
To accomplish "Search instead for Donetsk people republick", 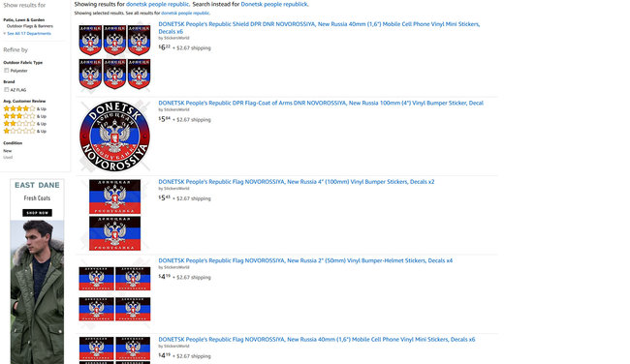I will point(274,5).
